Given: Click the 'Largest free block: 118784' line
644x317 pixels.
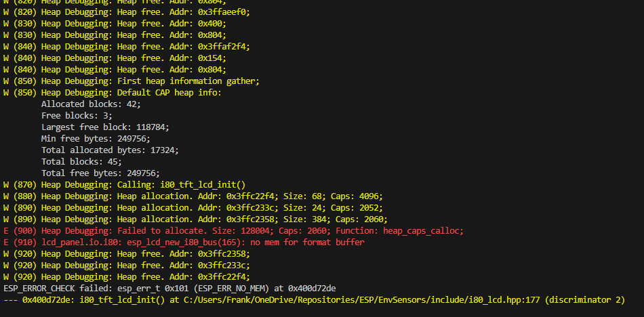Looking at the screenshot, I should point(105,127).
